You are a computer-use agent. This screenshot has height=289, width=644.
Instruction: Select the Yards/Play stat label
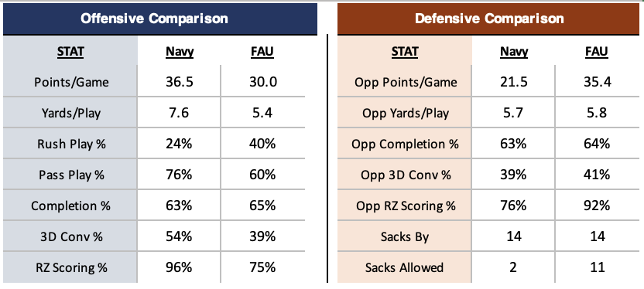[x=70, y=113]
